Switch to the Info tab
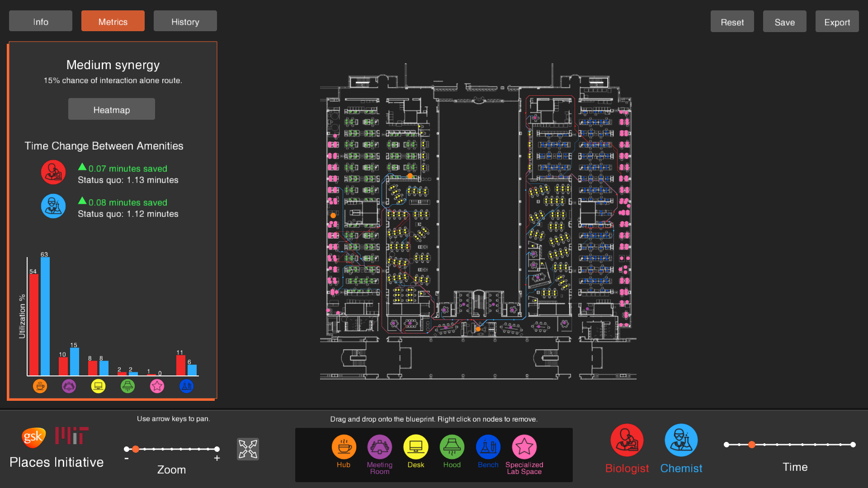The width and height of the screenshot is (868, 488). [41, 21]
